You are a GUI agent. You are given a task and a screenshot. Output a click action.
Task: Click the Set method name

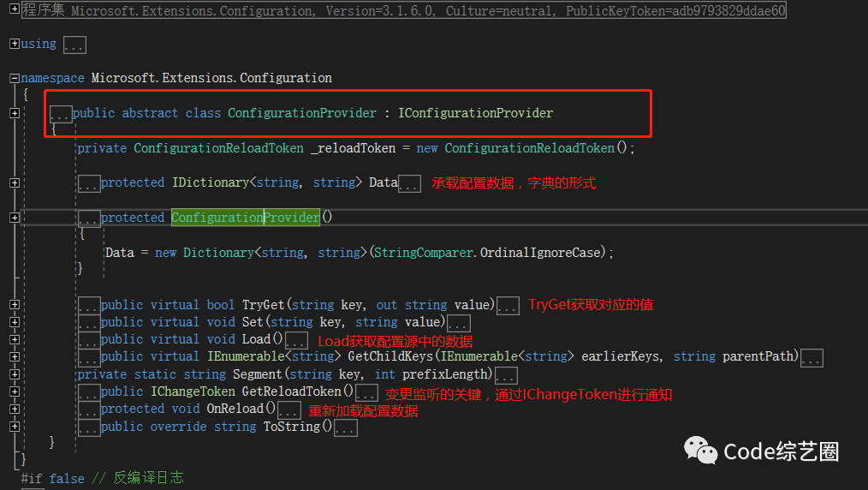253,322
